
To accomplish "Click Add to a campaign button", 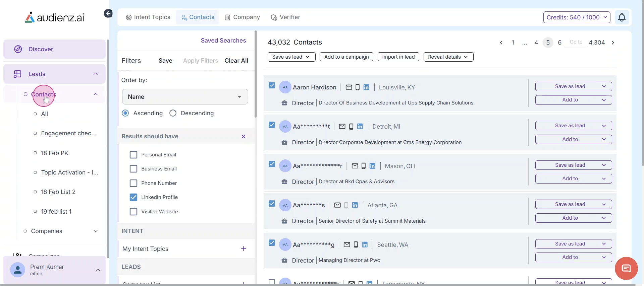I will [x=346, y=57].
